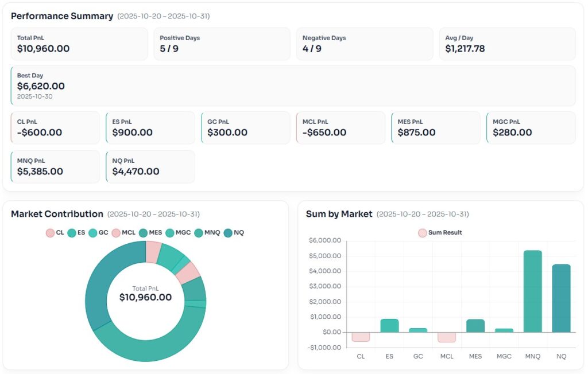Select the MNQ PnL card
The width and height of the screenshot is (588, 374).
(55, 166)
